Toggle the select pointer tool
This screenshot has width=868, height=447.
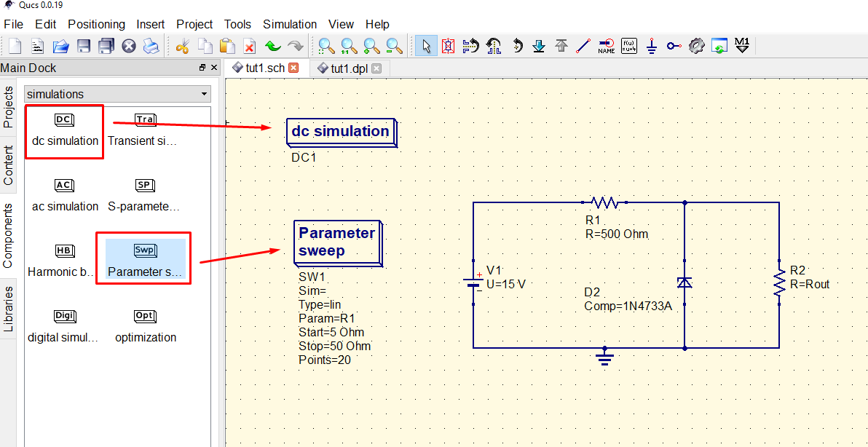(426, 46)
